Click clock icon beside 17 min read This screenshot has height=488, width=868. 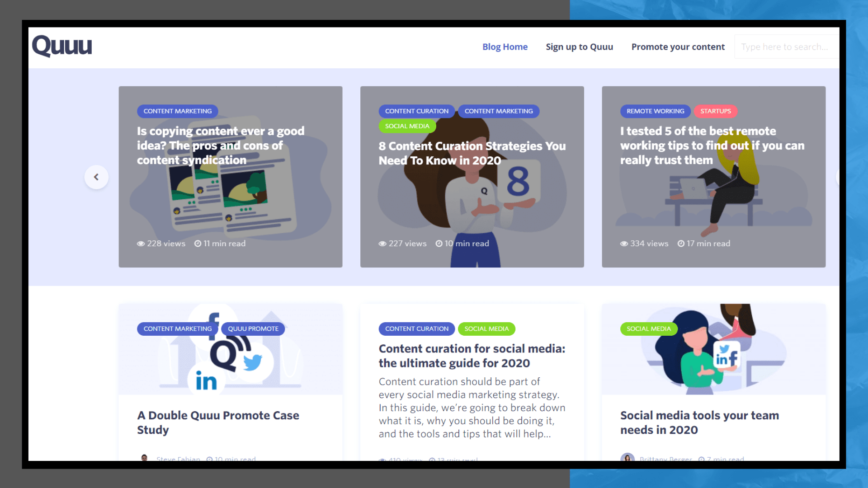pyautogui.click(x=681, y=244)
